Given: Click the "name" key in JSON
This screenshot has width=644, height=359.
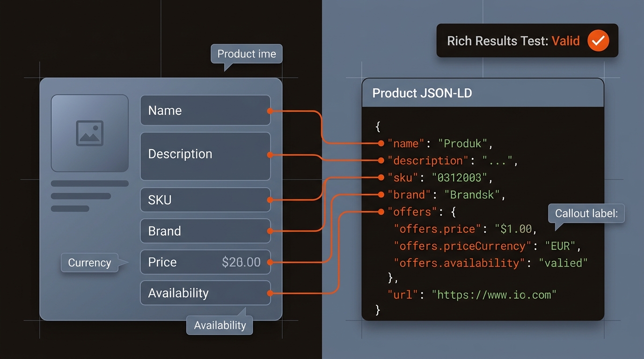Looking at the screenshot, I should point(406,143).
